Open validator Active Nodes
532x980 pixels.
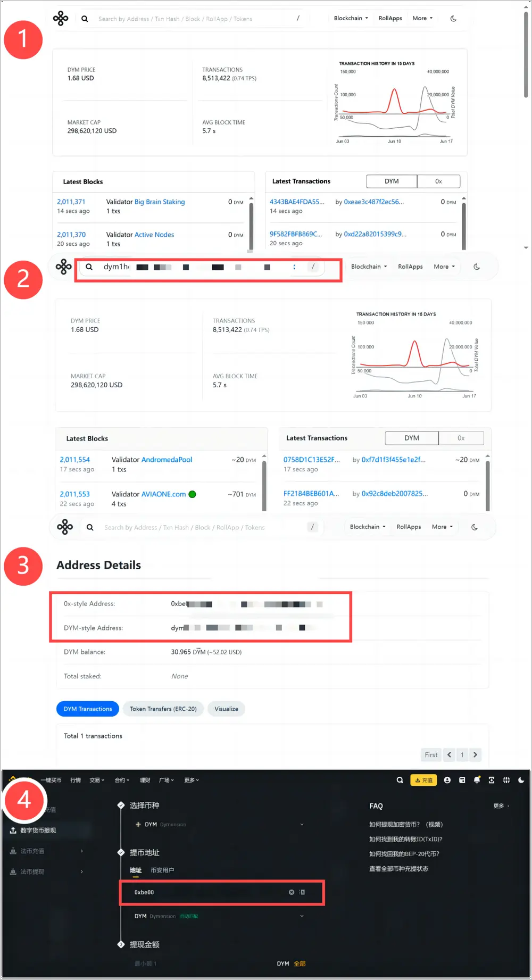(154, 235)
